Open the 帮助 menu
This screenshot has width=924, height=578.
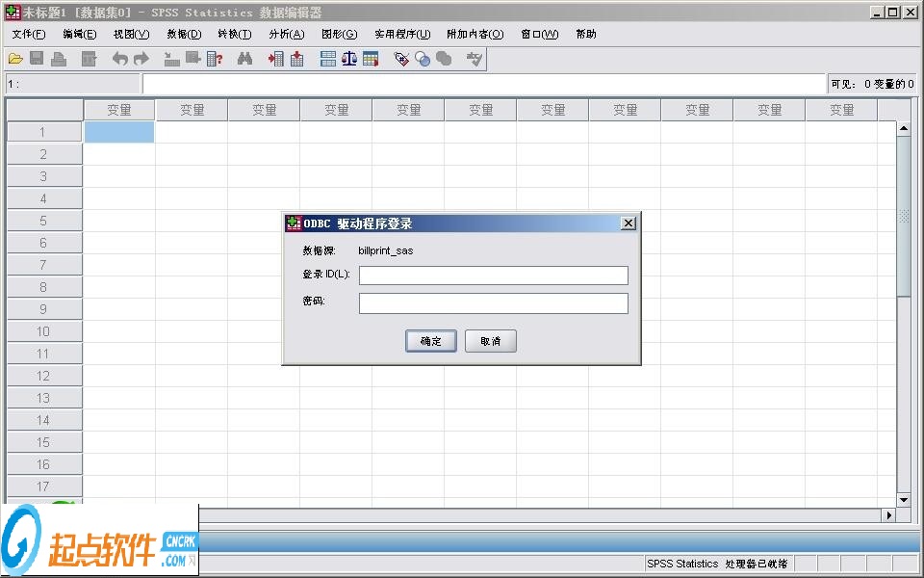[586, 35]
